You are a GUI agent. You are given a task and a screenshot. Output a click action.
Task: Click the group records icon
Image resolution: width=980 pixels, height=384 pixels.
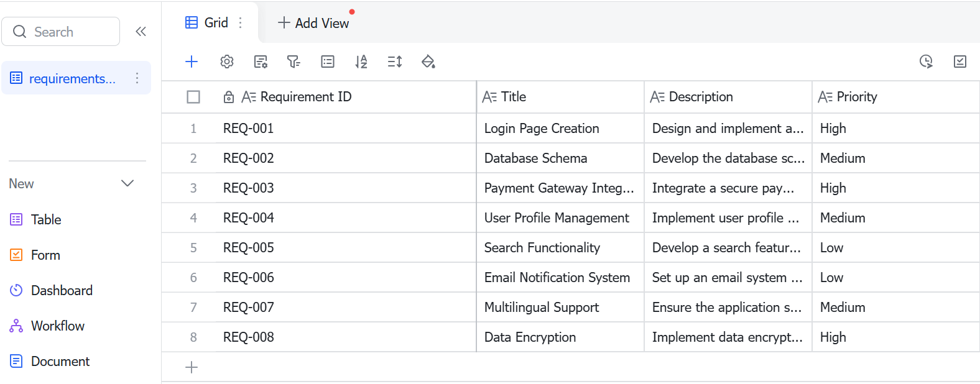tap(328, 62)
